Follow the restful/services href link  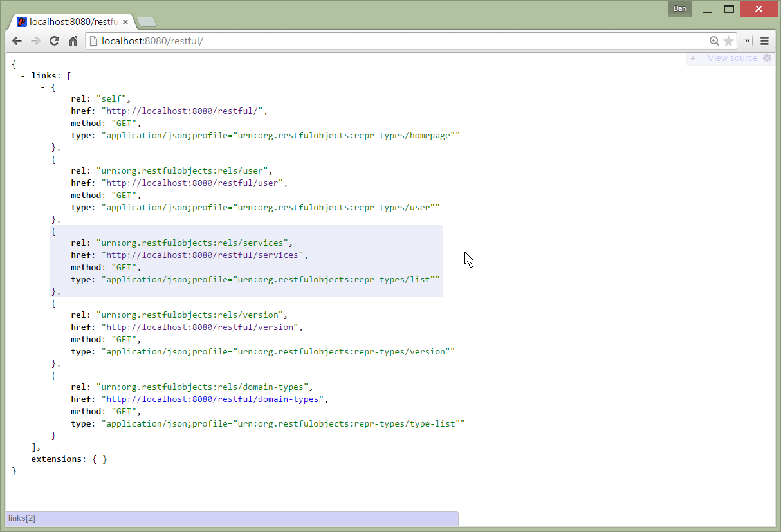pos(202,255)
